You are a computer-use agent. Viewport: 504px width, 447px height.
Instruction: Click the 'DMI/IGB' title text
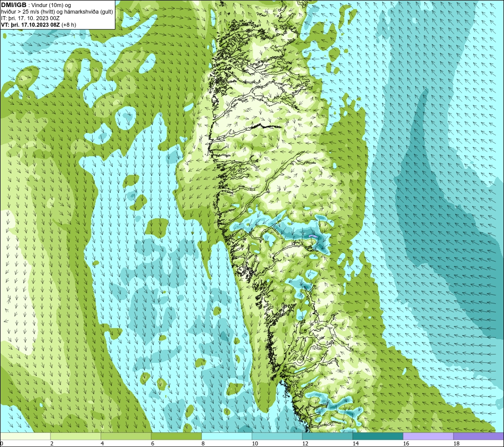tap(14, 5)
